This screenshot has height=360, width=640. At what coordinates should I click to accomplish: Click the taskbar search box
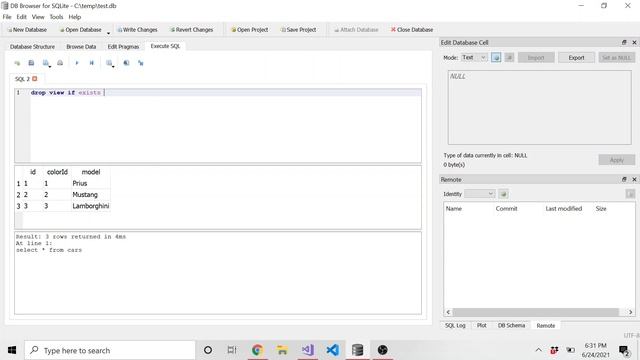(110, 350)
